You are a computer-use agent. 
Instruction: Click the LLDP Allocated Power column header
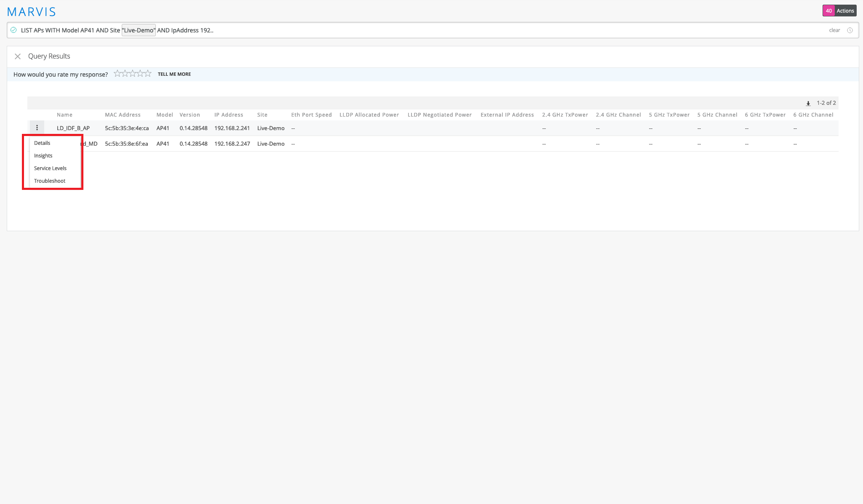click(x=369, y=115)
